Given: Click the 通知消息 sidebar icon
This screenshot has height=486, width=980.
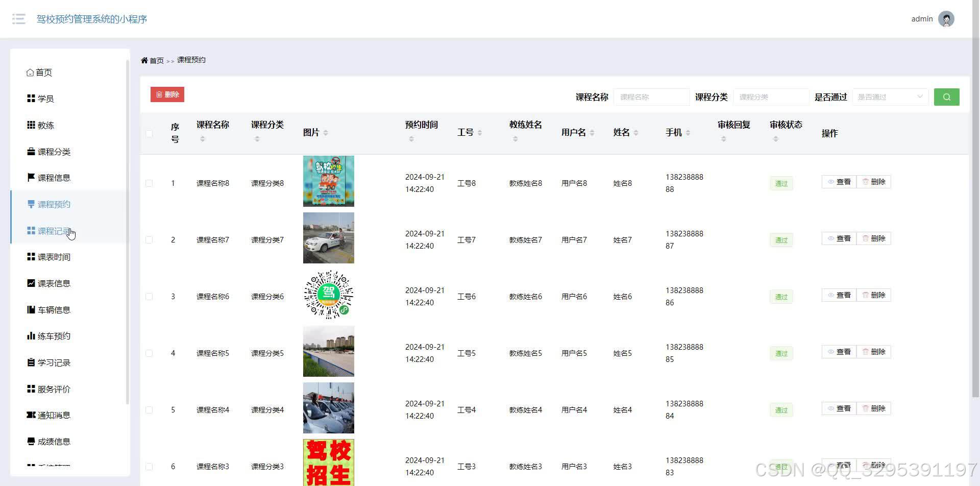Looking at the screenshot, I should [x=31, y=415].
